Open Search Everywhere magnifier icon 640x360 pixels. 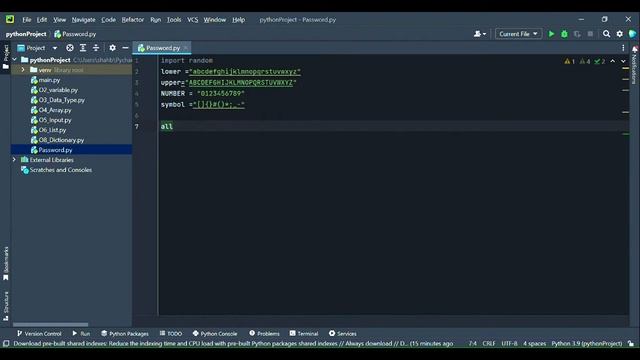coord(607,34)
